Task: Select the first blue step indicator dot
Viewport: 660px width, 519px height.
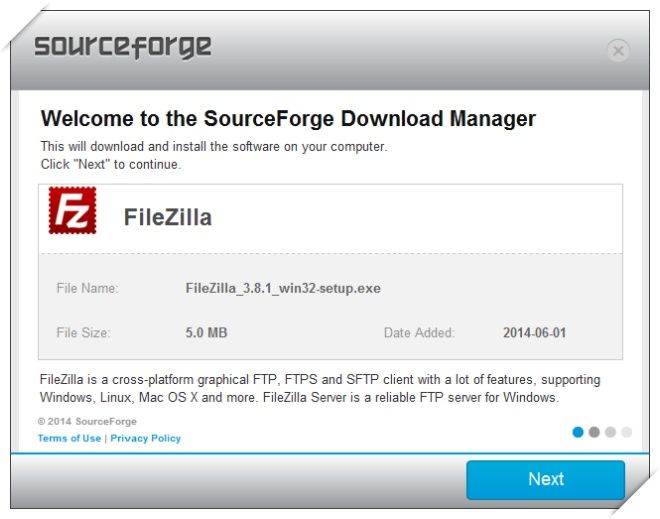Action: point(578,432)
